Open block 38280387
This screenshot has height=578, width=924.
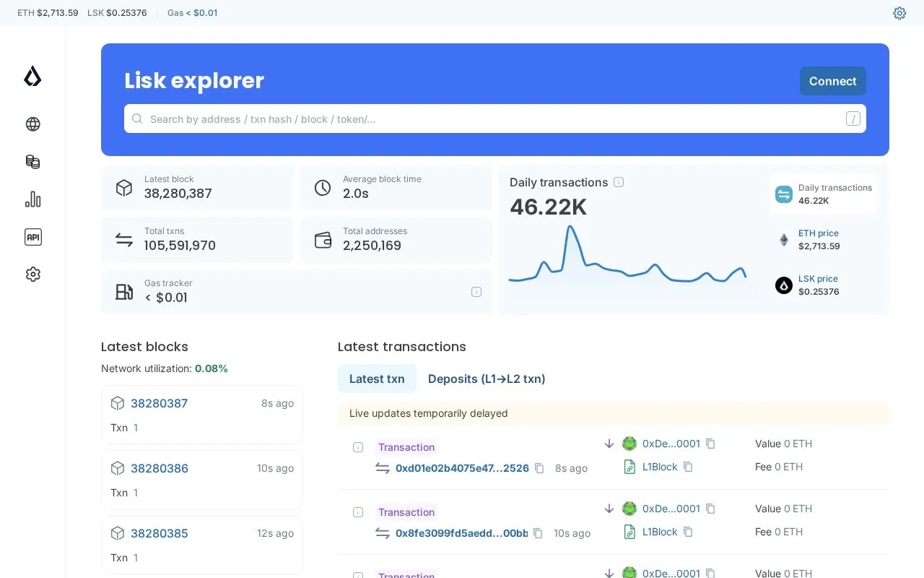click(159, 403)
